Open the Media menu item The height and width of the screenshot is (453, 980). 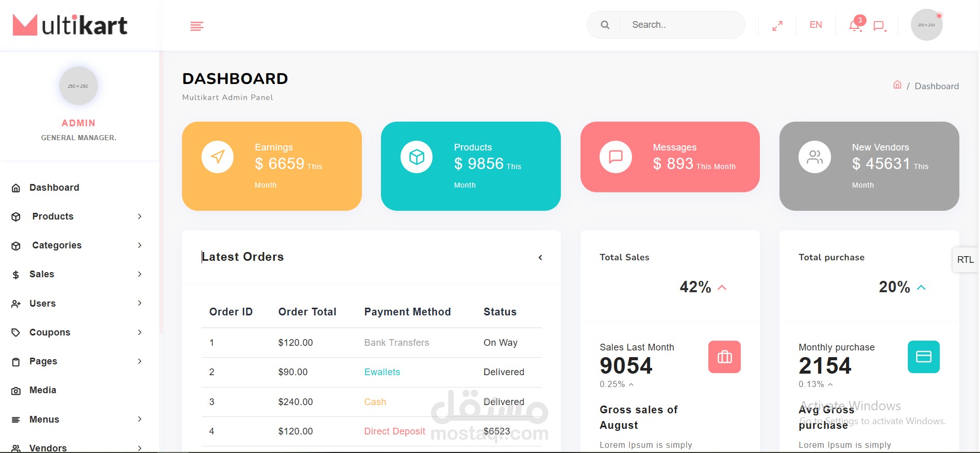(43, 390)
